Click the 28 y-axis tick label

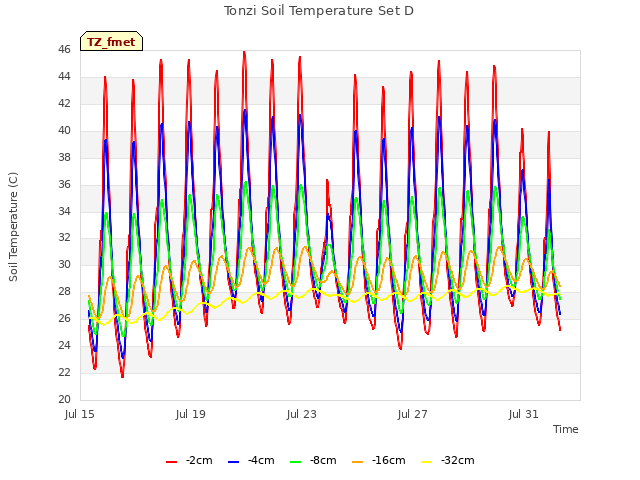tap(64, 291)
